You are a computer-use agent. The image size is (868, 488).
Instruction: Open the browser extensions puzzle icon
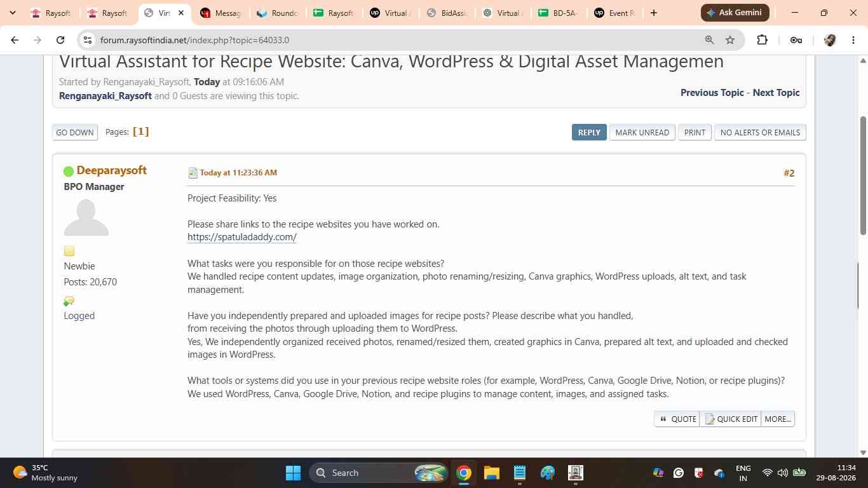[762, 40]
